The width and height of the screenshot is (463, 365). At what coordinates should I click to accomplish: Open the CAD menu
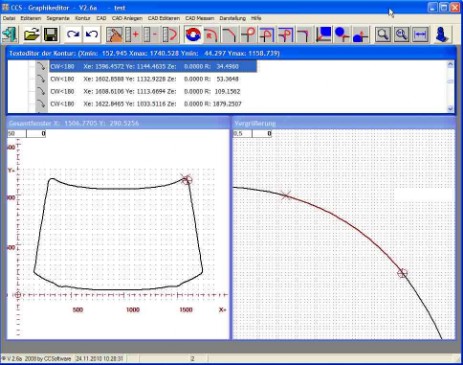tap(101, 18)
